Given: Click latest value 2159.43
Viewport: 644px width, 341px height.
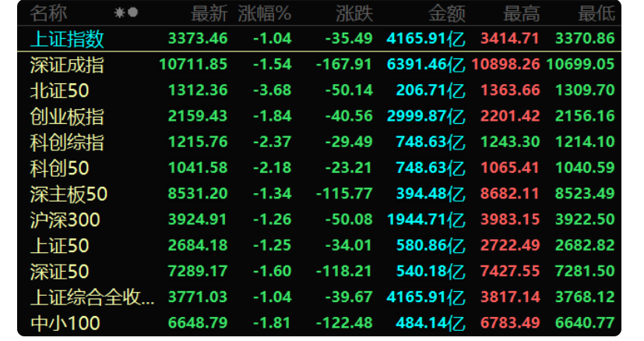Looking at the screenshot, I should [x=198, y=116].
